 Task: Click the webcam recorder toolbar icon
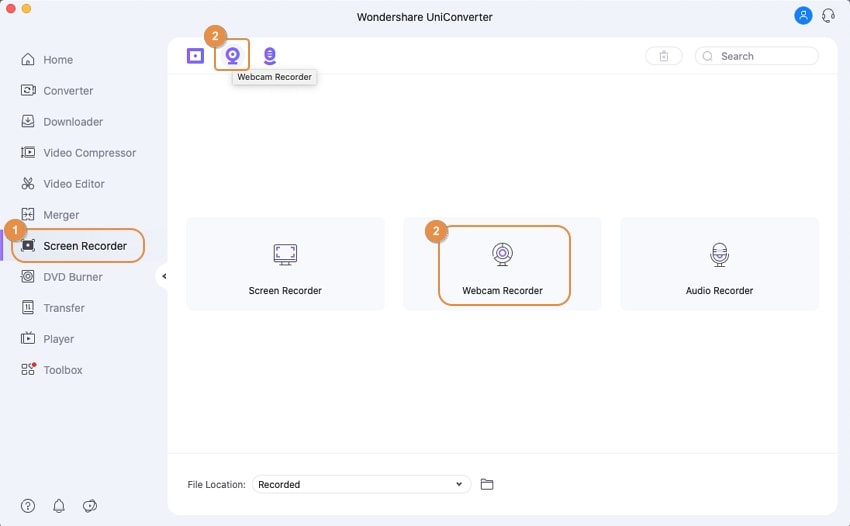(233, 55)
